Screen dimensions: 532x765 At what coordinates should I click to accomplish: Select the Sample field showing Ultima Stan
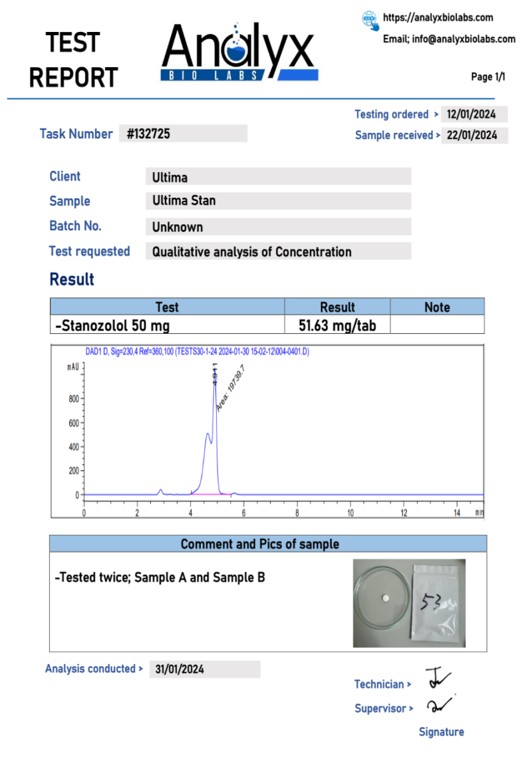(x=278, y=201)
